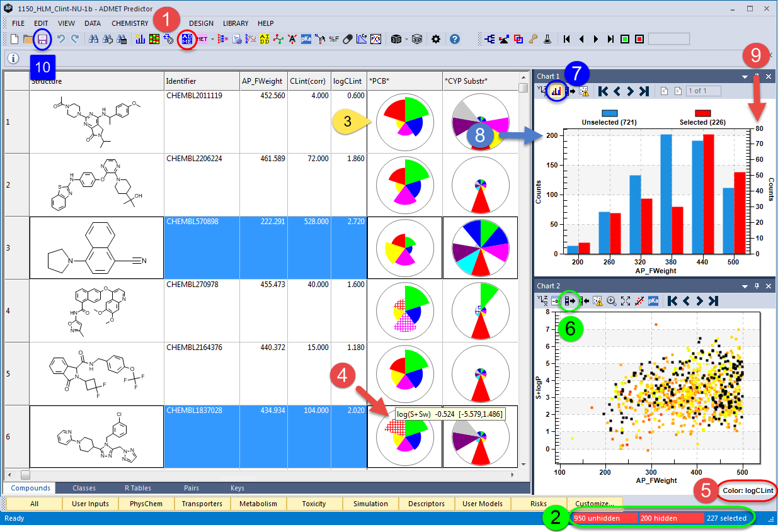This screenshot has width=778, height=532.
Task: Save the project using the floppy disk icon
Action: pyautogui.click(x=43, y=40)
